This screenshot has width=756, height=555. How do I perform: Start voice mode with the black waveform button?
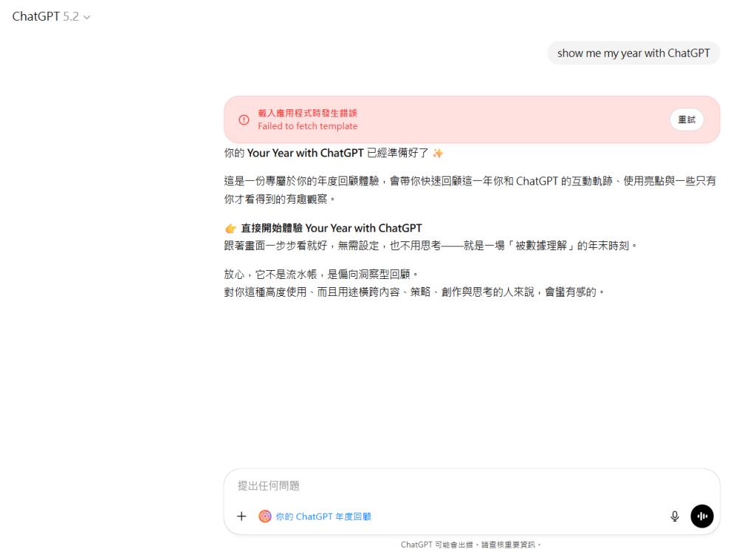pyautogui.click(x=701, y=517)
